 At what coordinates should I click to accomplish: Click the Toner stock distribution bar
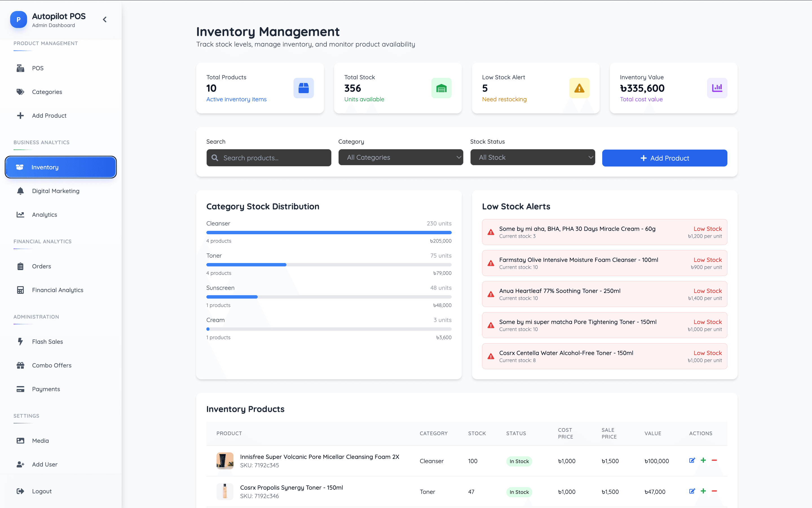tap(329, 265)
